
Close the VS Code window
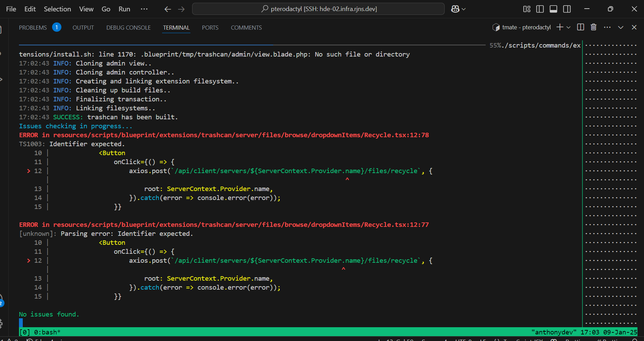(634, 9)
